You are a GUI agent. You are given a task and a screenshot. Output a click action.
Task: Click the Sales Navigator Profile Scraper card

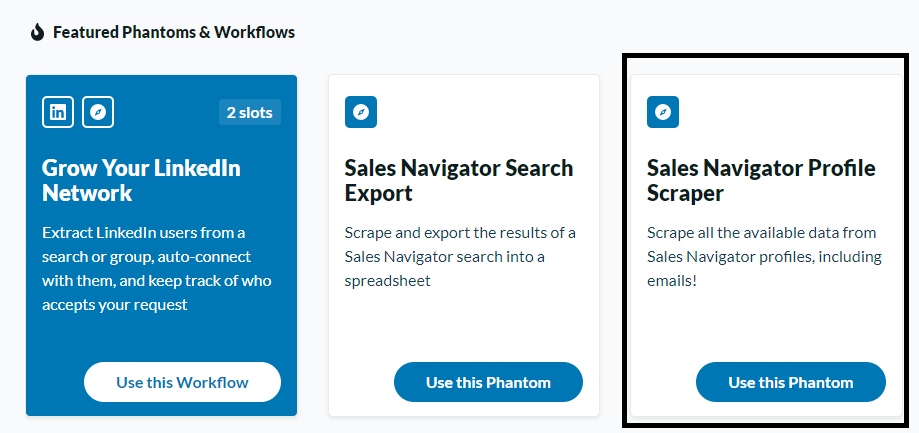click(x=766, y=246)
